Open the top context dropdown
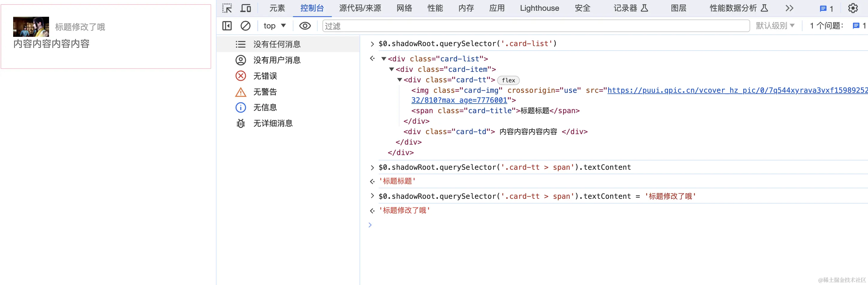868x285 pixels. (275, 26)
